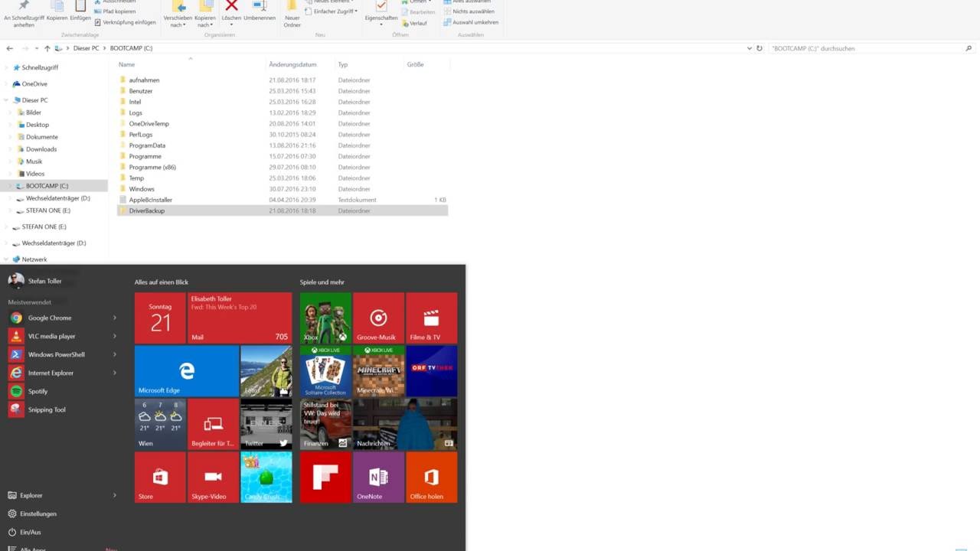Open the Nachrichten tile

click(405, 424)
